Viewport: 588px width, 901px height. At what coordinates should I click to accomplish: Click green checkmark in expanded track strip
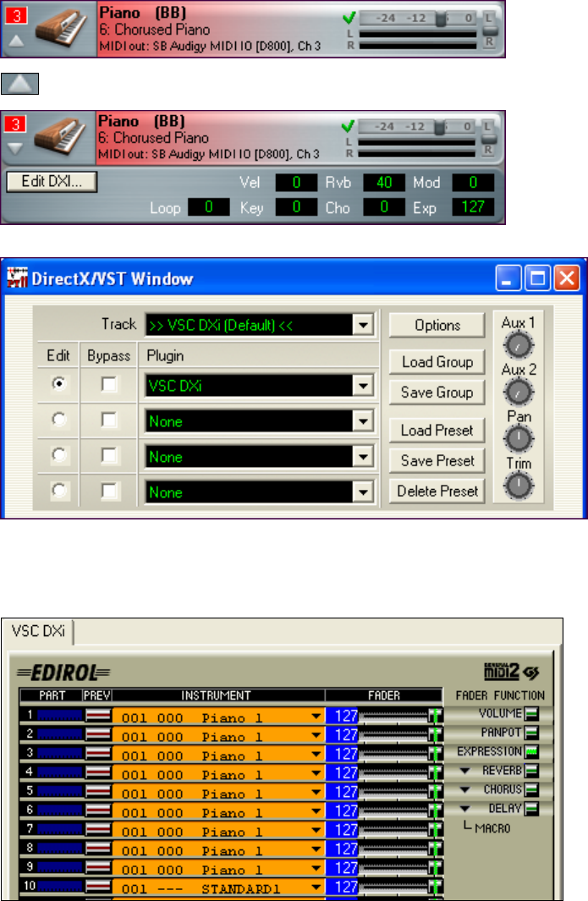[348, 126]
